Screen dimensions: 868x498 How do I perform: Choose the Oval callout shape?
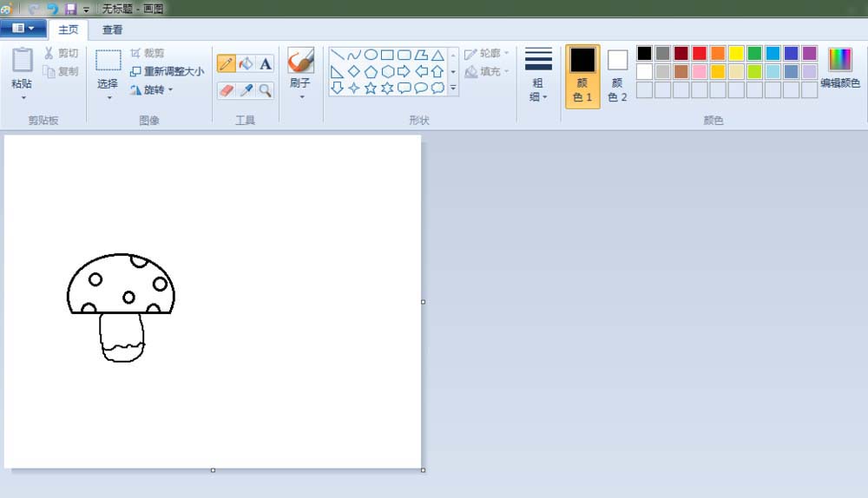421,88
